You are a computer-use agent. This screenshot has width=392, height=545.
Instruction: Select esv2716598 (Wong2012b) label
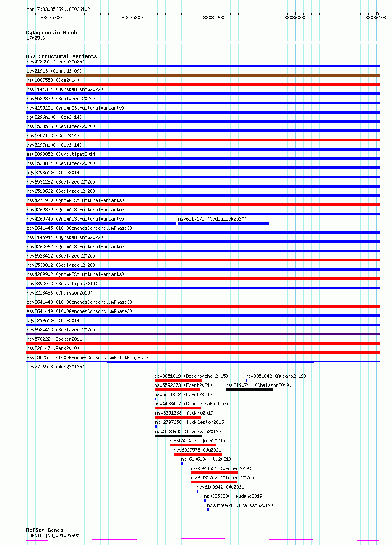click(x=55, y=367)
